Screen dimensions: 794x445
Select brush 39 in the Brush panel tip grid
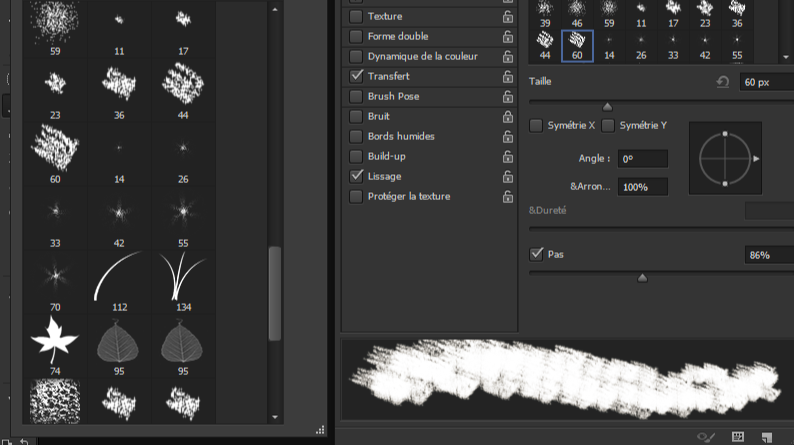545,14
